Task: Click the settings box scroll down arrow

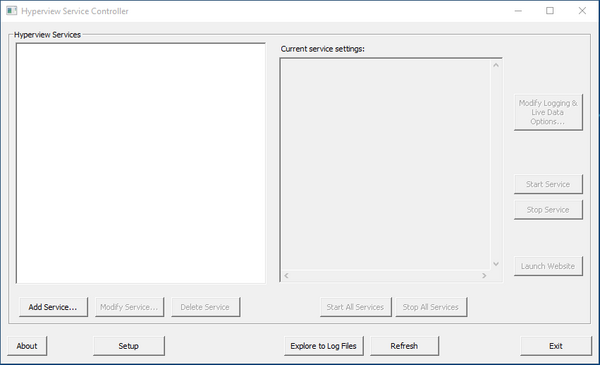Action: click(496, 264)
